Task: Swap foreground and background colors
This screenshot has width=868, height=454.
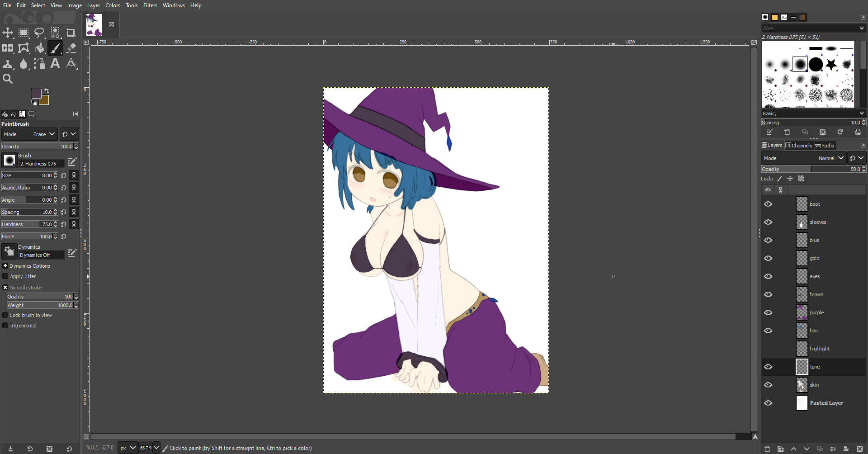Action: coord(47,91)
